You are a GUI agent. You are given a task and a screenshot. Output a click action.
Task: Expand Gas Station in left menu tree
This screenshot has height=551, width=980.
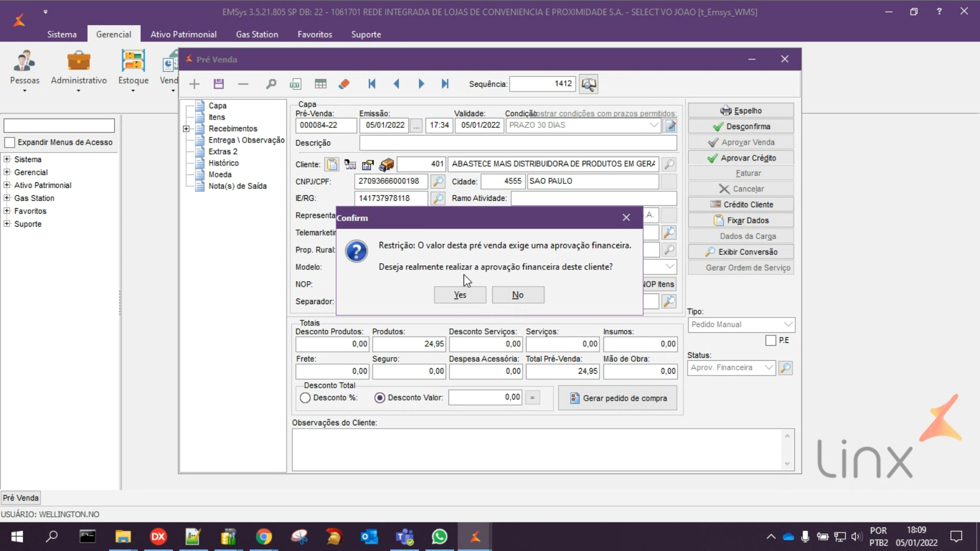point(7,198)
